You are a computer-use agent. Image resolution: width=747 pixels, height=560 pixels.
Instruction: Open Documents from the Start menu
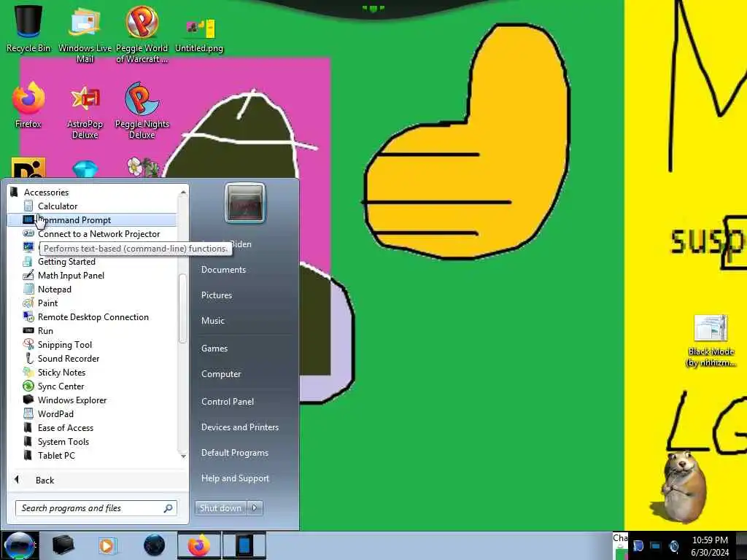[223, 270]
